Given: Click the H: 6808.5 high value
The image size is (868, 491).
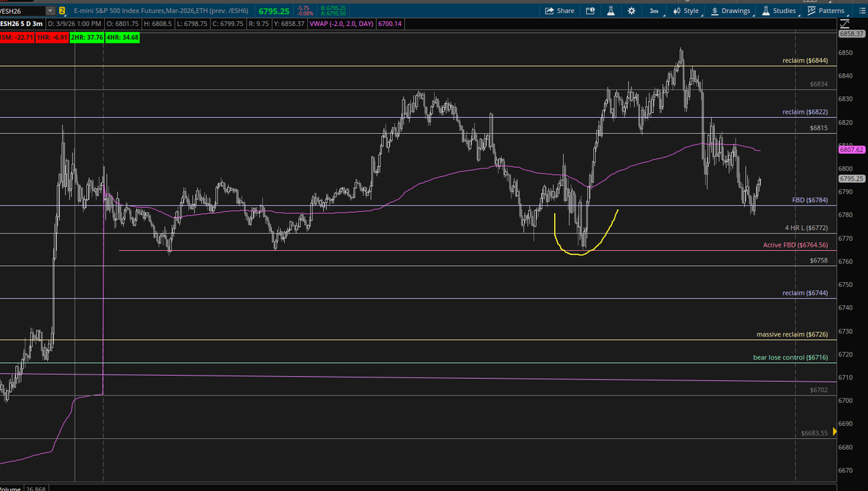Looking at the screenshot, I should (157, 24).
